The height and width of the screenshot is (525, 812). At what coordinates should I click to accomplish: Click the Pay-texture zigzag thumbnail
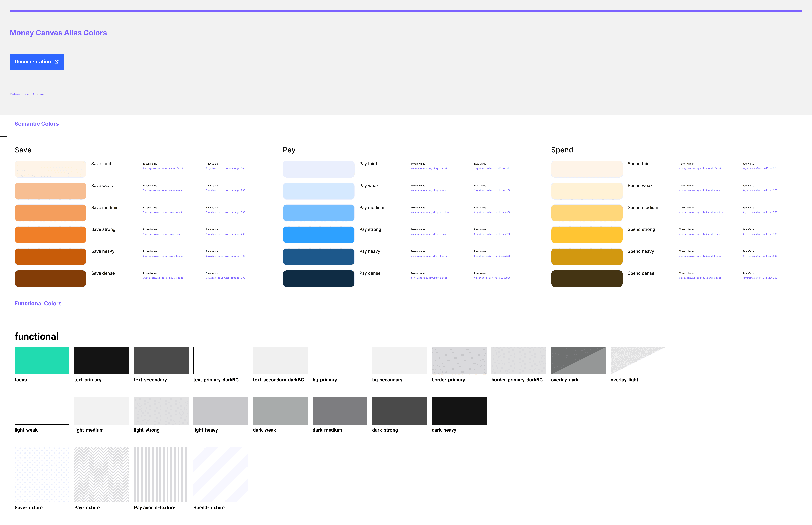coord(102,475)
